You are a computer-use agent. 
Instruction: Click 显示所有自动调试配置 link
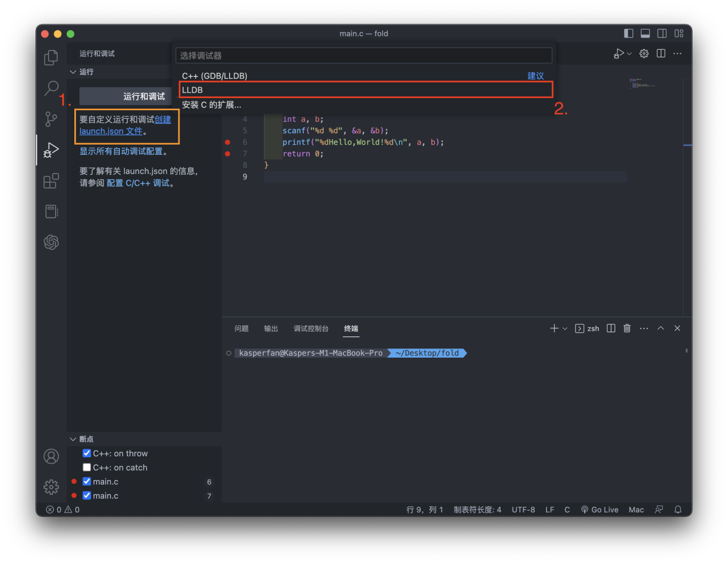[x=121, y=151]
